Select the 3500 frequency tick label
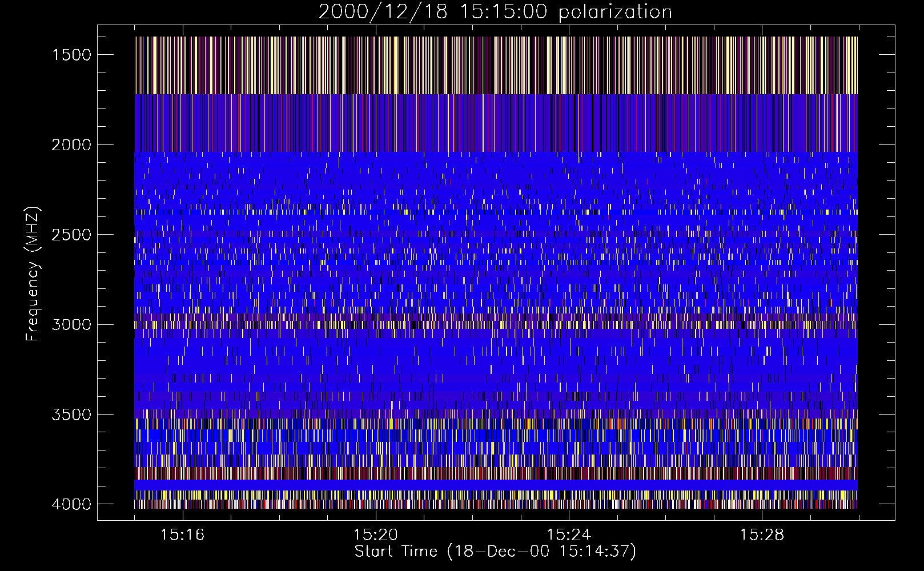The height and width of the screenshot is (571, 924). point(71,415)
